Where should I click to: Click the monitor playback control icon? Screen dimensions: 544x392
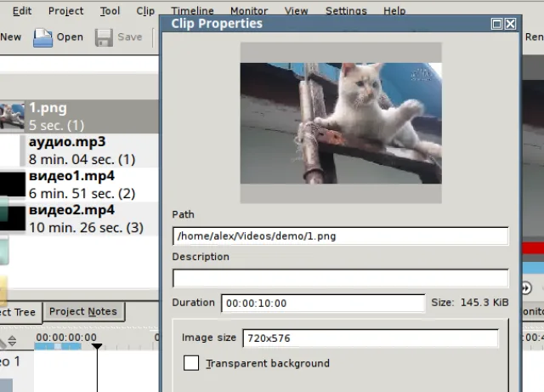[x=526, y=288]
